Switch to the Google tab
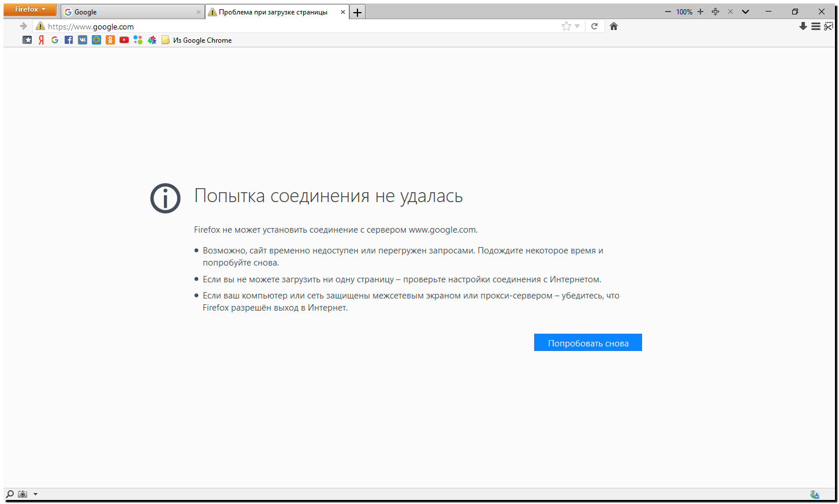Viewport: 839px width, 504px height. click(133, 12)
